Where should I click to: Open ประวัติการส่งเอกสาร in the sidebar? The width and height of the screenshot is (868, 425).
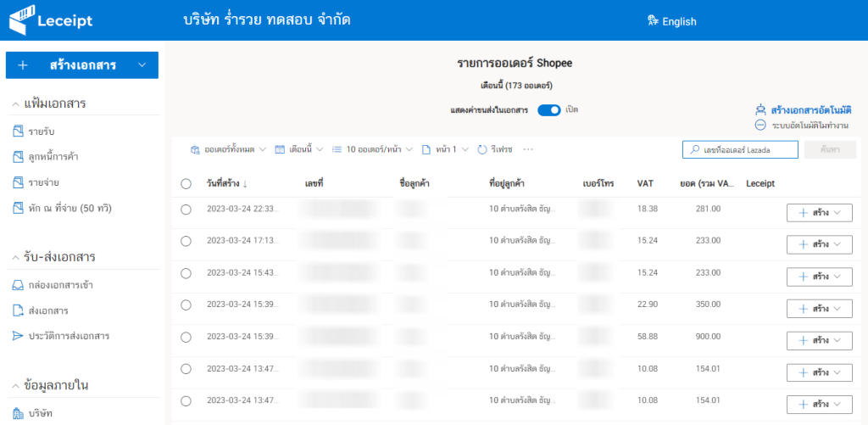[x=69, y=336]
